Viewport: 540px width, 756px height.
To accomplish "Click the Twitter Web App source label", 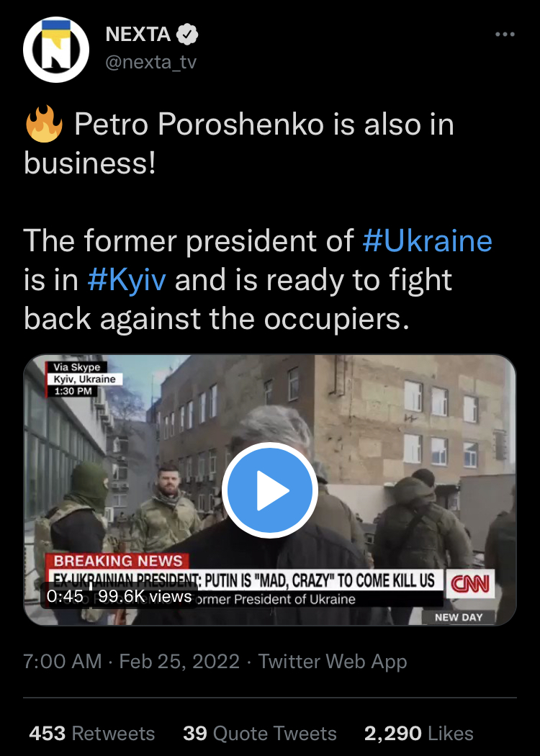I will pyautogui.click(x=333, y=662).
